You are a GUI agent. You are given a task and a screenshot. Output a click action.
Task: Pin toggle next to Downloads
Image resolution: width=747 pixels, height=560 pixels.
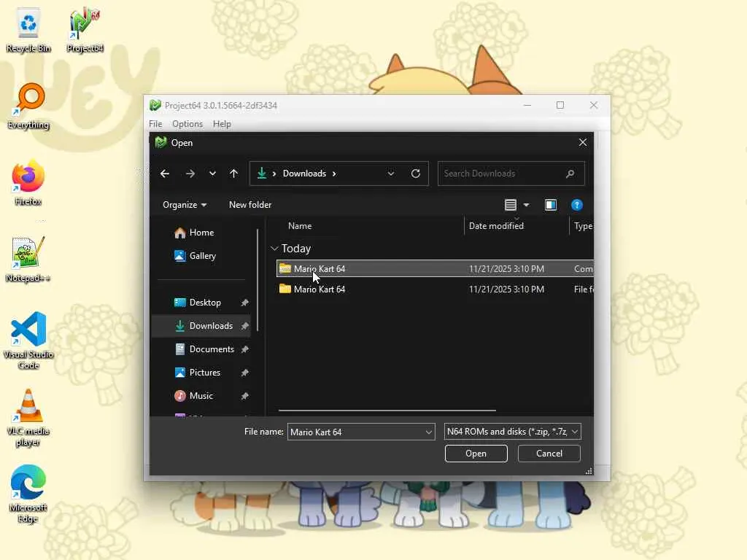coord(244,326)
